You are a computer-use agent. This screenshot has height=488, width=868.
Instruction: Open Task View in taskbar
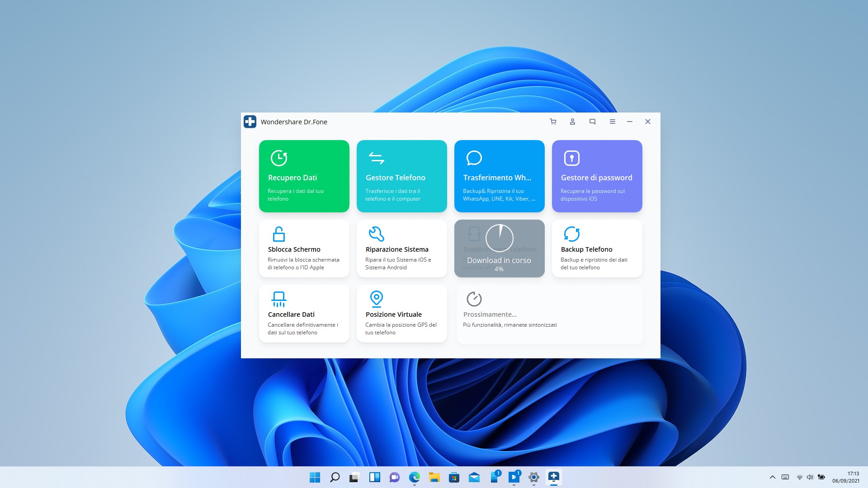354,477
